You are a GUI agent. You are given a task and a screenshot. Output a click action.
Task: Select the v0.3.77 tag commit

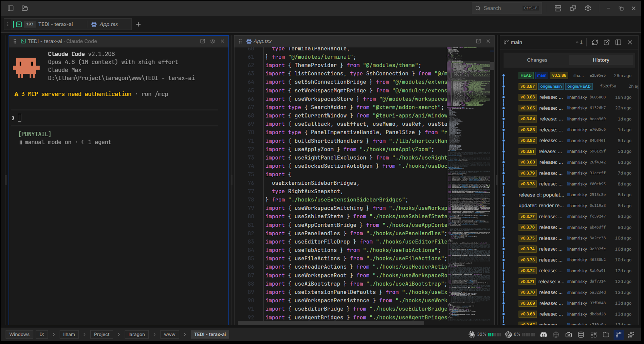[x=569, y=216]
